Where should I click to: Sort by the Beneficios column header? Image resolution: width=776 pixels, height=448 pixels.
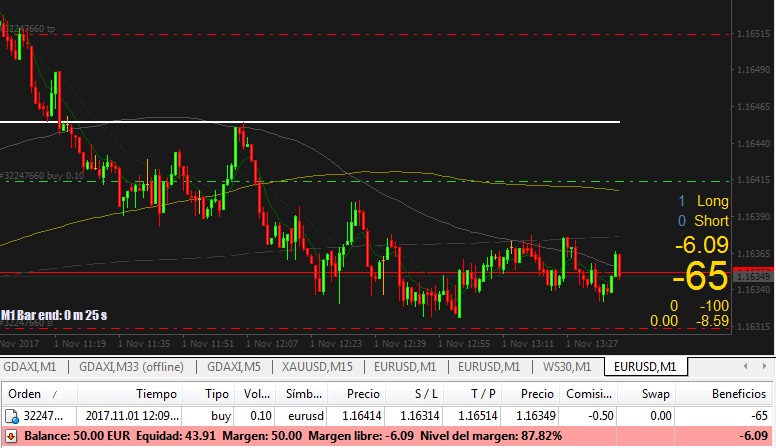click(738, 394)
